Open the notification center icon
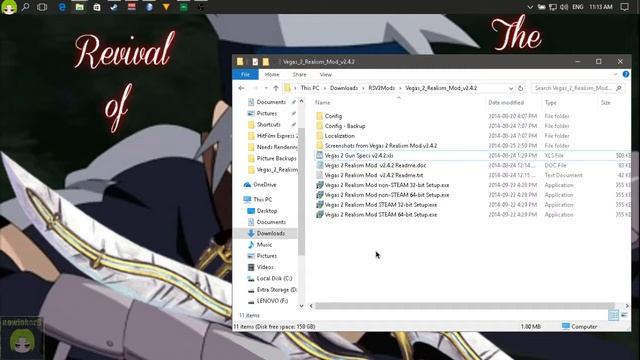This screenshot has height=360, width=640. pyautogui.click(x=624, y=7)
